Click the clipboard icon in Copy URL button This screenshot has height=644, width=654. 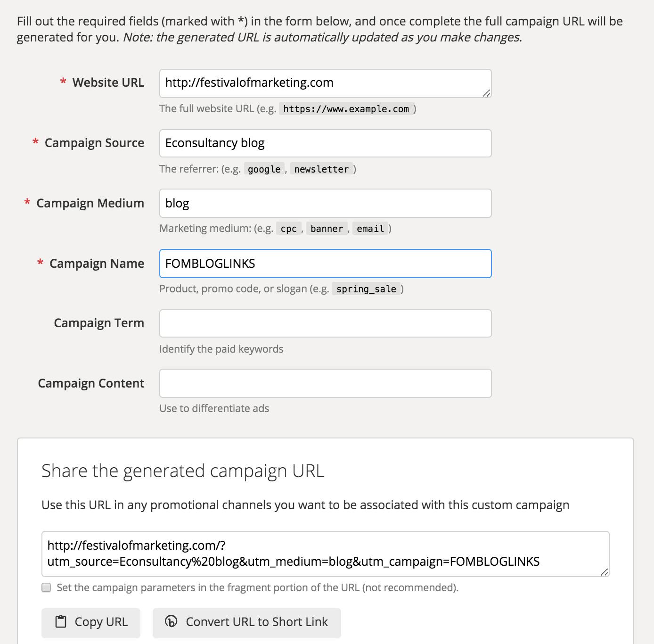60,622
